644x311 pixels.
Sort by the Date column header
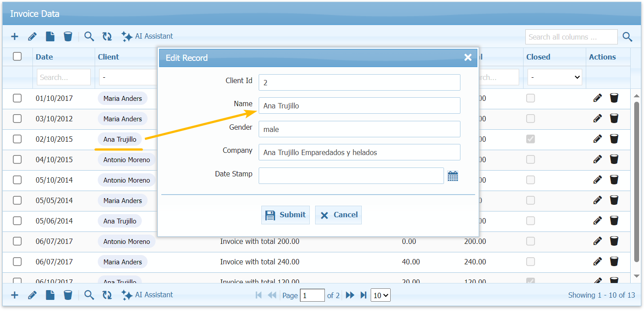point(44,57)
